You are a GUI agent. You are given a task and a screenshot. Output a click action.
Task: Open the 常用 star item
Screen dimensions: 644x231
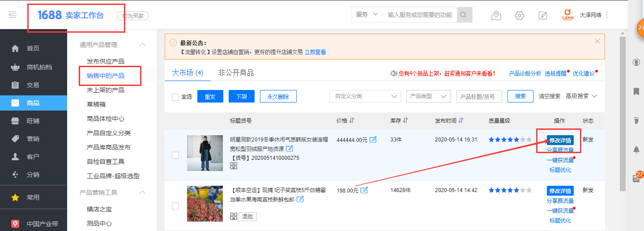coord(34,197)
